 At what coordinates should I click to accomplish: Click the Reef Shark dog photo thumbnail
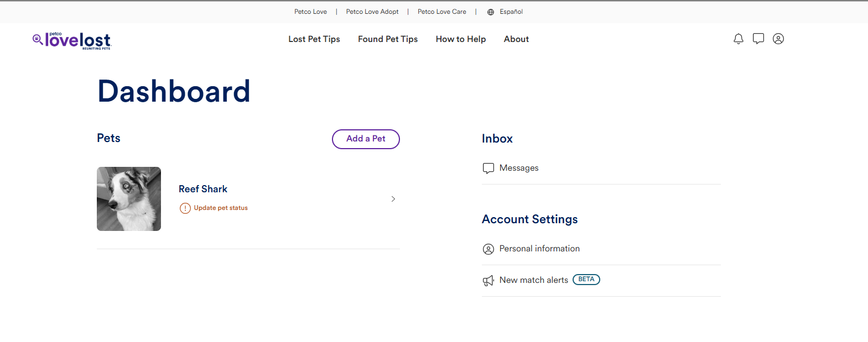coord(129,199)
